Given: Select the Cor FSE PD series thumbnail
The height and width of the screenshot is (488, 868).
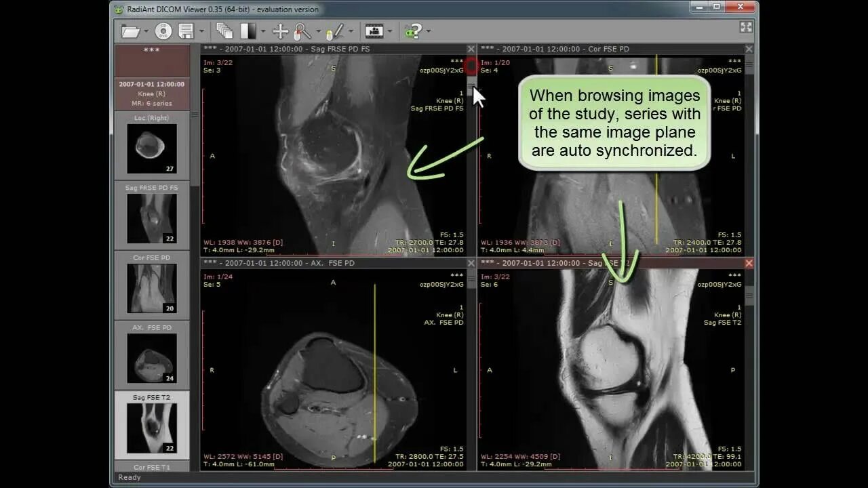Looking at the screenshot, I should click(x=152, y=285).
